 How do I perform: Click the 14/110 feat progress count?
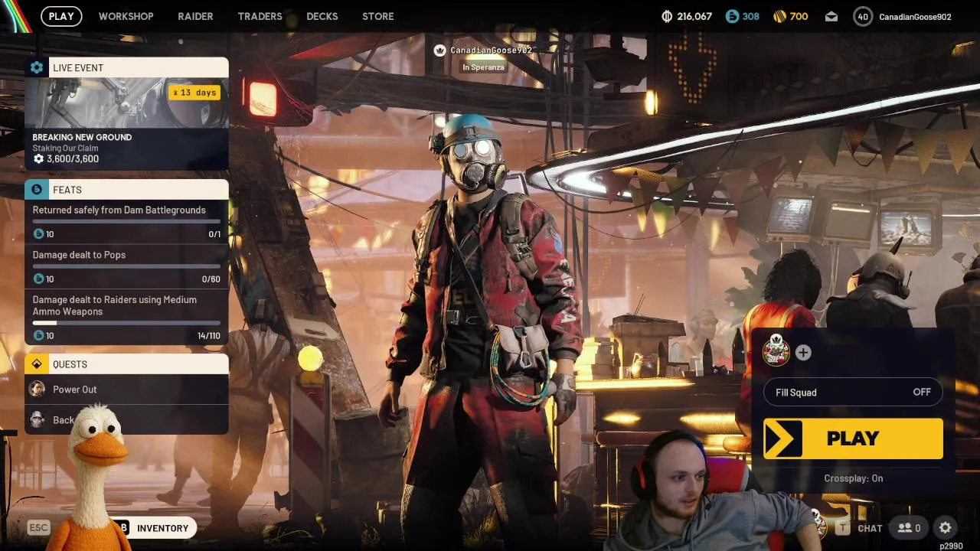(x=208, y=336)
